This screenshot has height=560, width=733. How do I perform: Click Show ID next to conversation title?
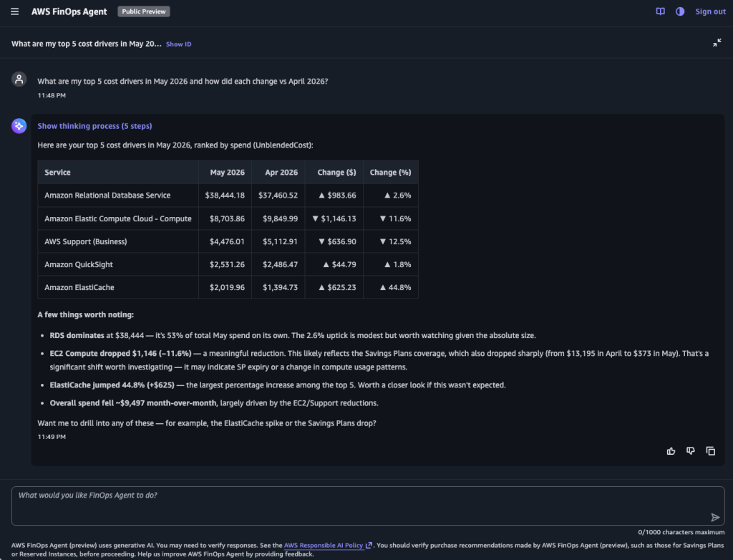(x=178, y=44)
